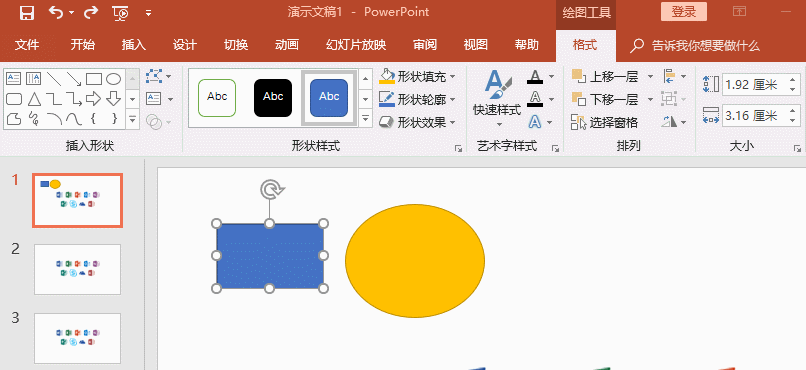
Task: Pick the elbow arrow connector shape
Action: pos(74,99)
